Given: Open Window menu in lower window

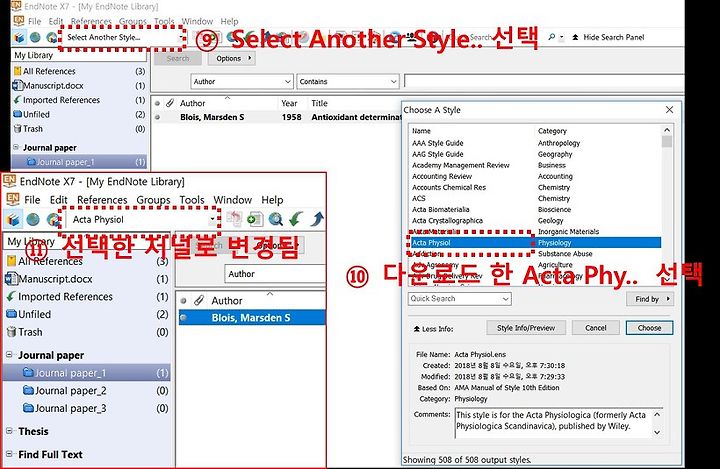Looking at the screenshot, I should click(232, 200).
